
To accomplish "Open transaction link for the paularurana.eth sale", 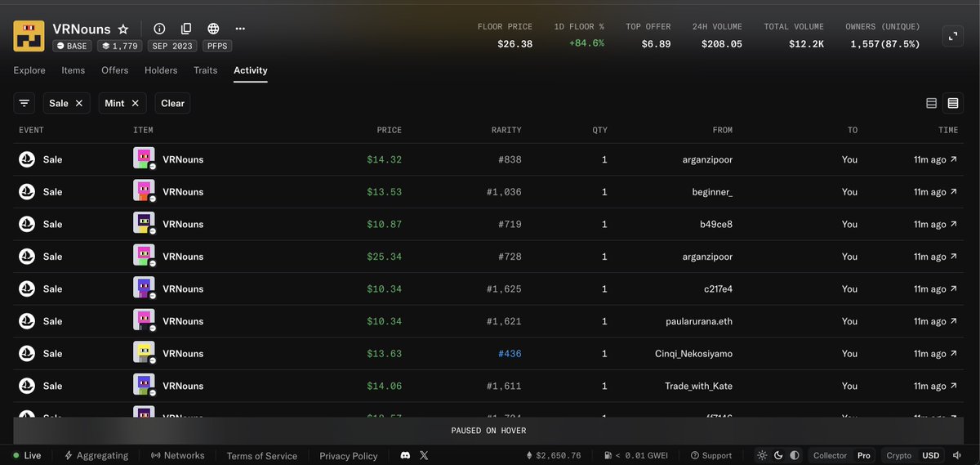I will [x=954, y=321].
